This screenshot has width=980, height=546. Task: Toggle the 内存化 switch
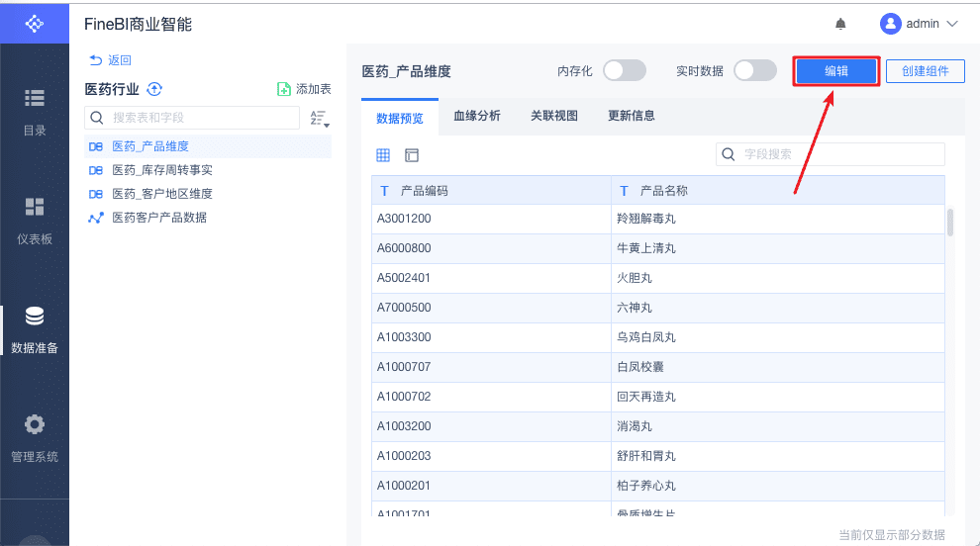624,70
